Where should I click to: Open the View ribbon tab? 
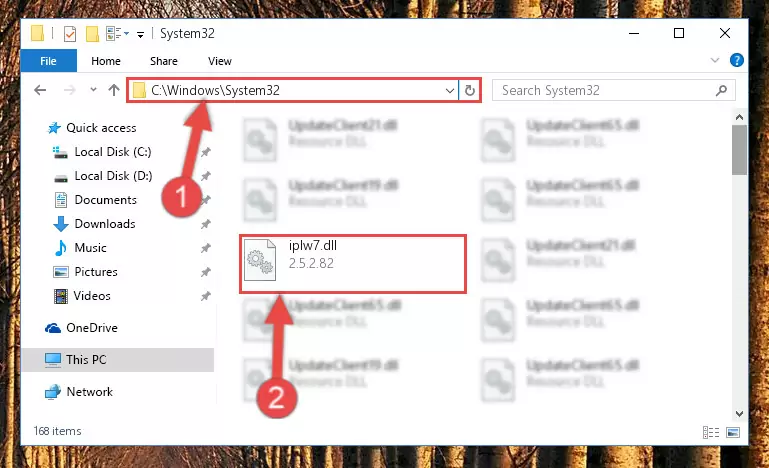pyautogui.click(x=220, y=61)
